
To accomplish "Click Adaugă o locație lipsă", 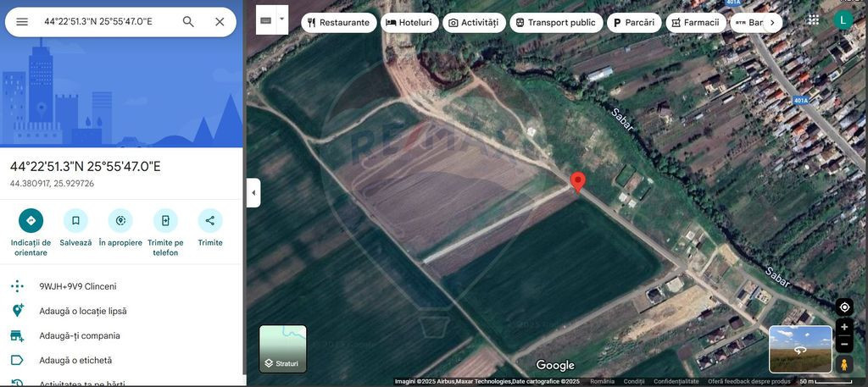I will click(82, 311).
